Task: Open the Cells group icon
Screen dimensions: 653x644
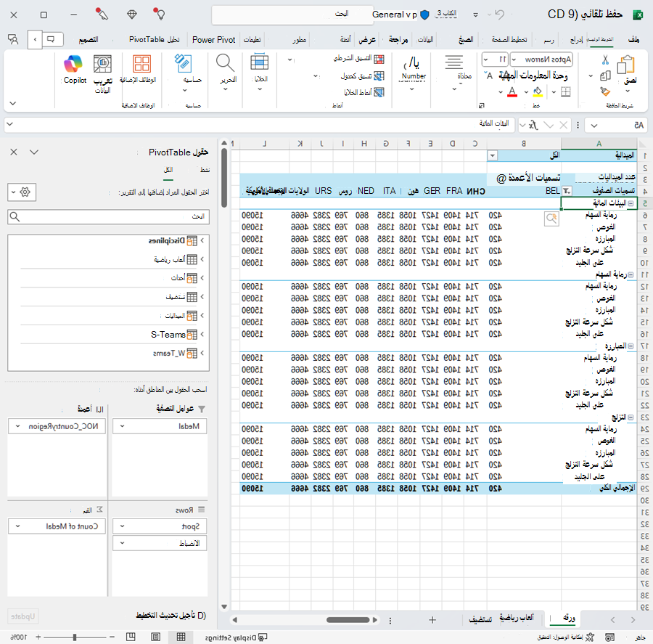Action: tap(260, 62)
